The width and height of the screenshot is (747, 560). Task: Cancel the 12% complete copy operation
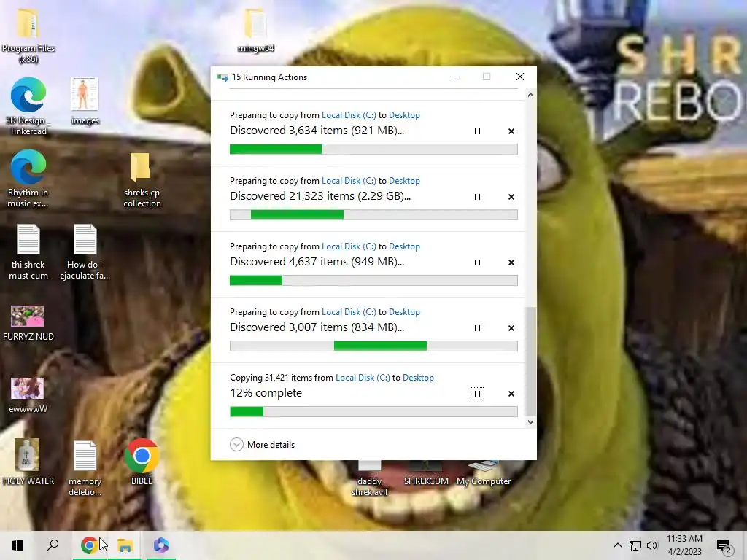coord(511,394)
